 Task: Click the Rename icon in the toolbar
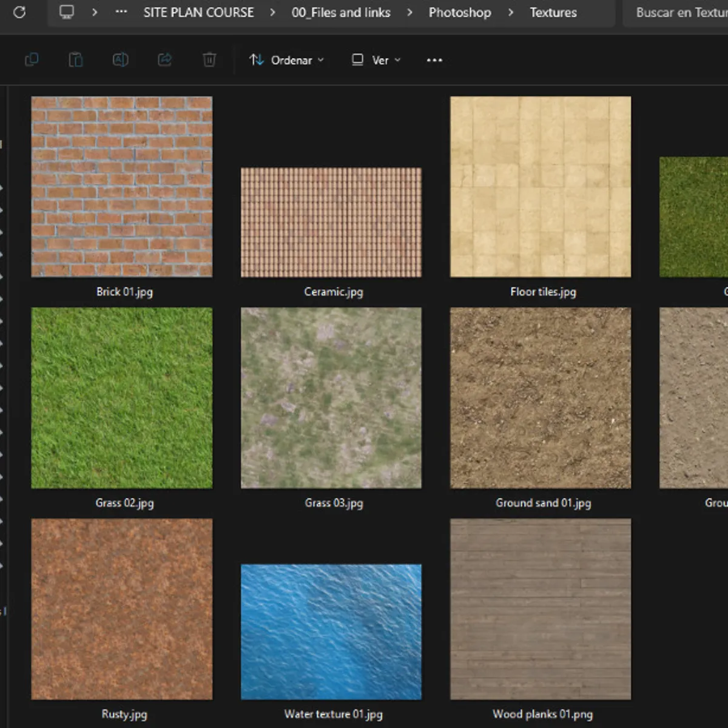pos(120,59)
